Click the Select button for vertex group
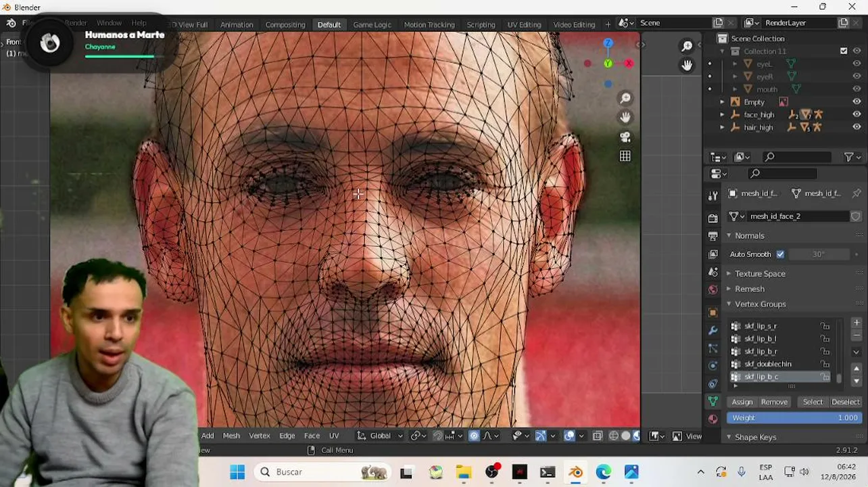The height and width of the screenshot is (487, 868). click(x=813, y=402)
